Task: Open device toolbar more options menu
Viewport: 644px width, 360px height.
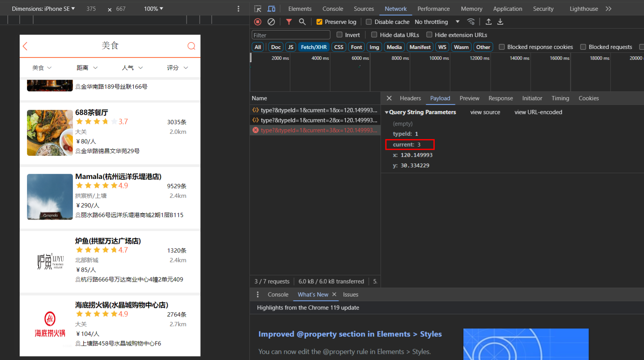Action: 238,8
